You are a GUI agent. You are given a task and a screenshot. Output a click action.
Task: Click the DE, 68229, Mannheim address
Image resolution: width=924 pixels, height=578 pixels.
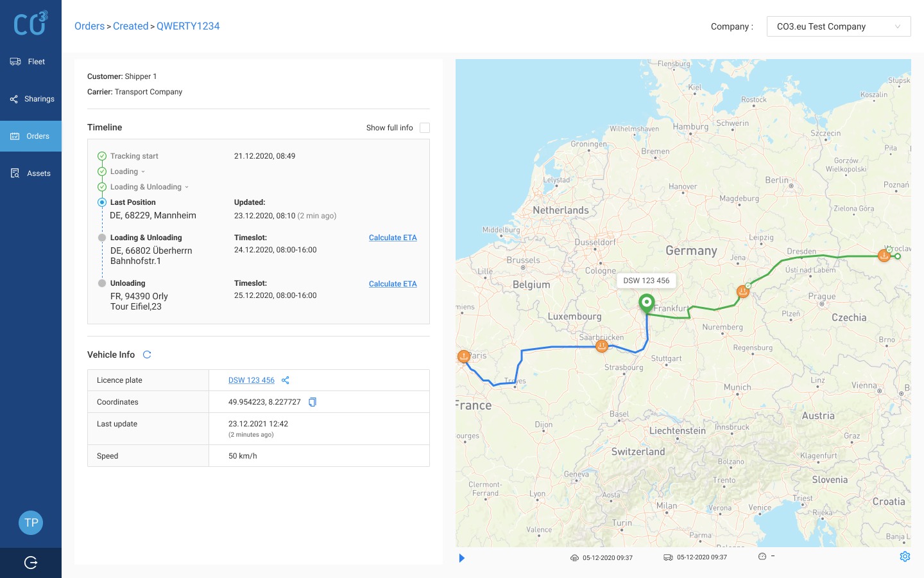[x=153, y=216]
